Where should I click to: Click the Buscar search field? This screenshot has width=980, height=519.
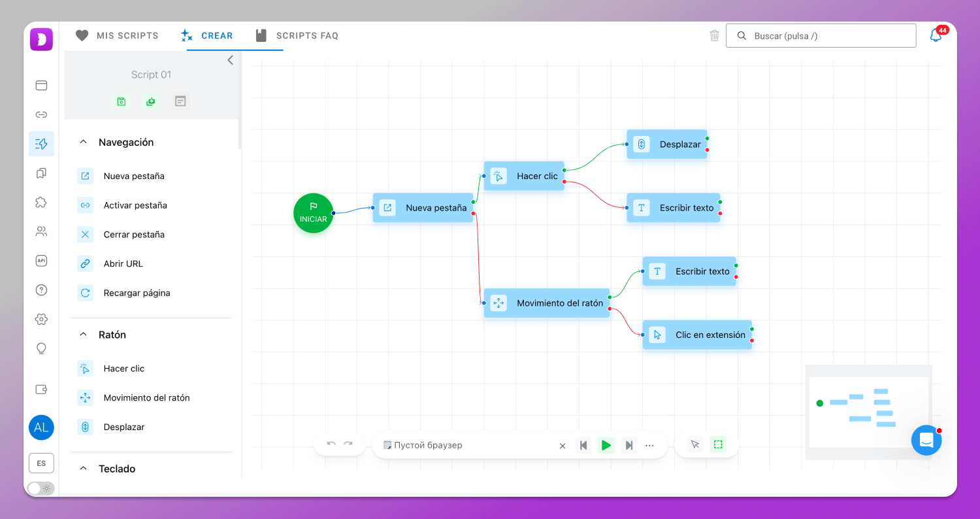(x=821, y=36)
